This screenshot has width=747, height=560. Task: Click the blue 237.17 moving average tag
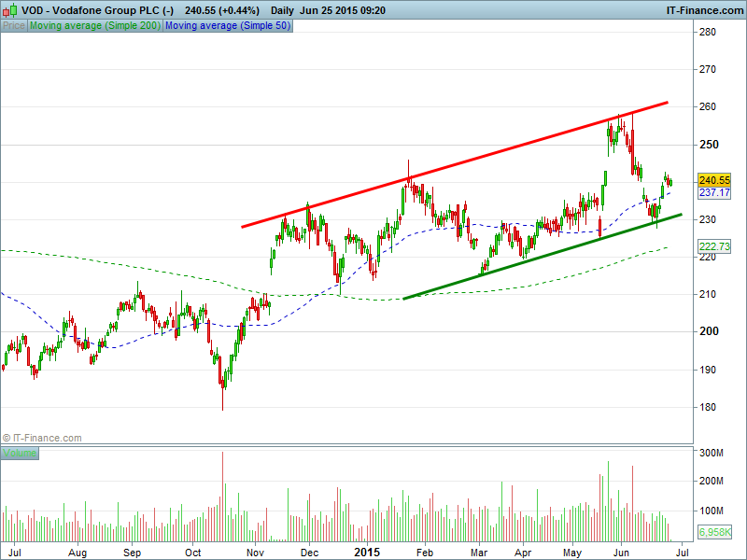coord(713,192)
